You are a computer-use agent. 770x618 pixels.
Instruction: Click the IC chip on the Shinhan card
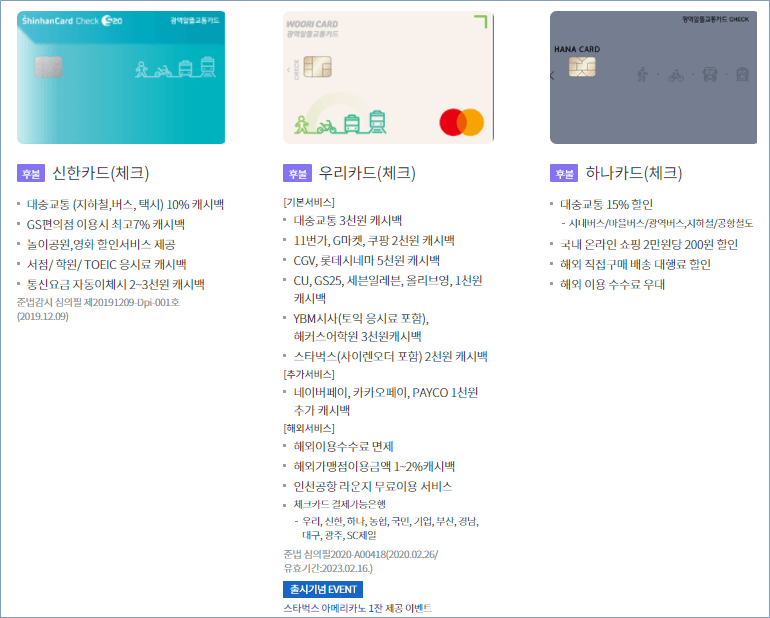pos(49,67)
